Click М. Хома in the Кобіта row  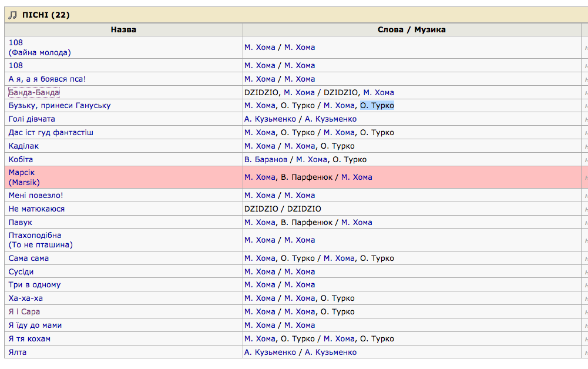(312, 160)
